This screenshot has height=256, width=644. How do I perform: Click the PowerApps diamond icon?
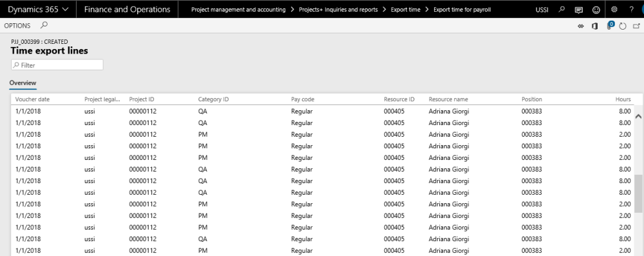pyautogui.click(x=581, y=26)
